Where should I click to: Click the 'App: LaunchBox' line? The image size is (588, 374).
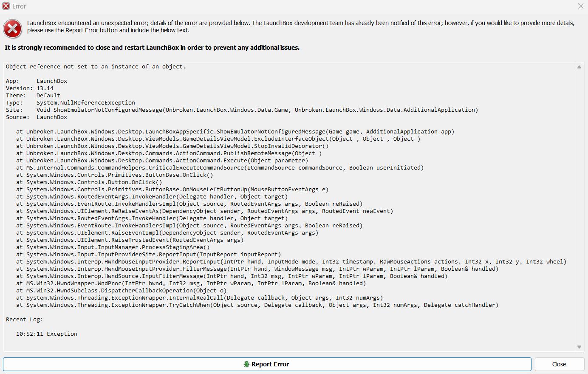tap(37, 81)
